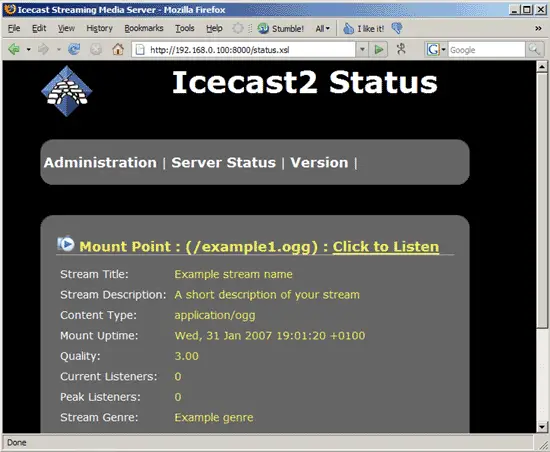Click the I like it! thumbs-up button

coord(363,28)
